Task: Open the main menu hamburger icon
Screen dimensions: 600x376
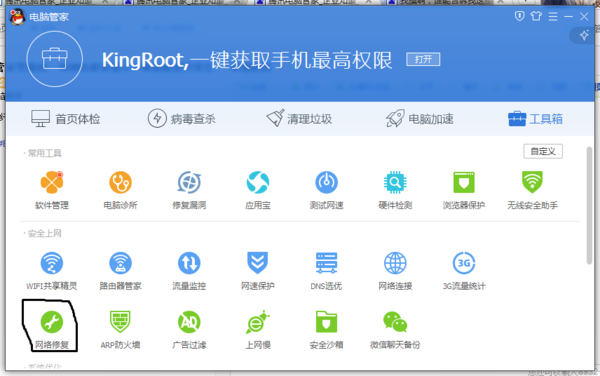Action: click(553, 16)
